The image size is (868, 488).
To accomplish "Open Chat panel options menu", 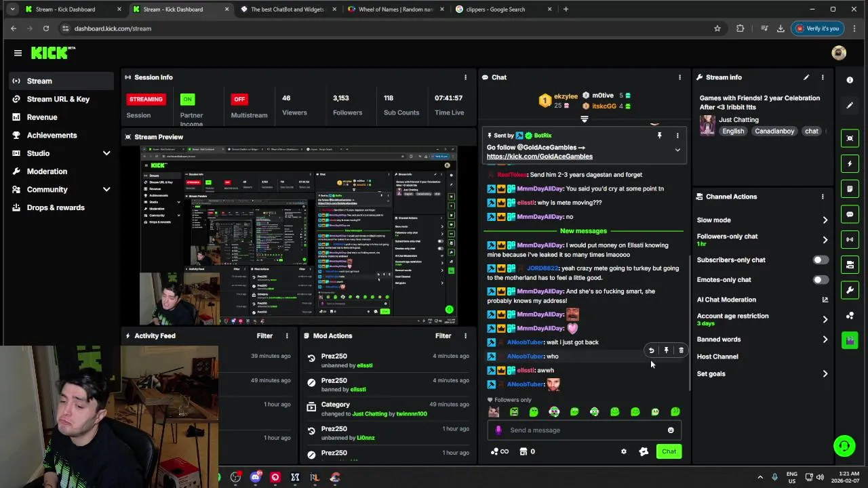I will [x=679, y=77].
